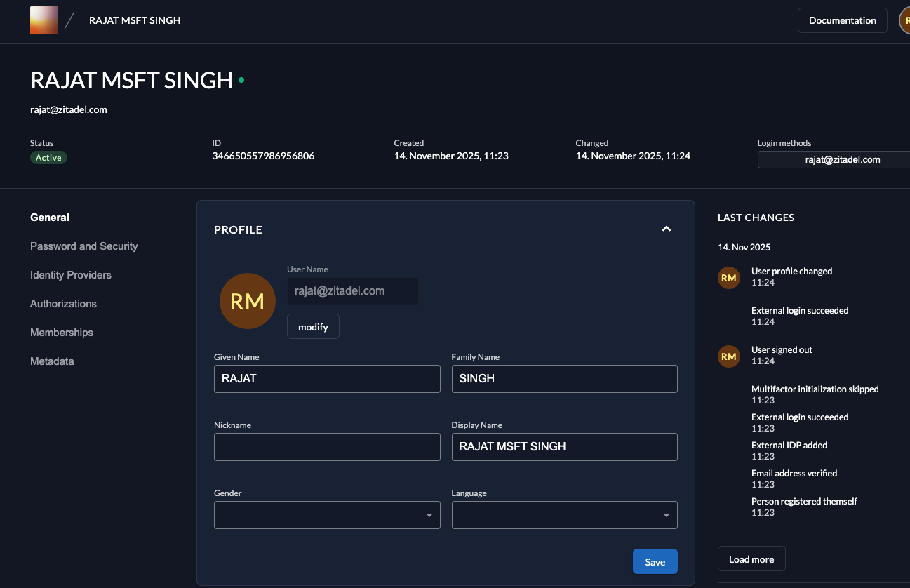Click the Created date value
The image size is (910, 588).
pyautogui.click(x=451, y=156)
